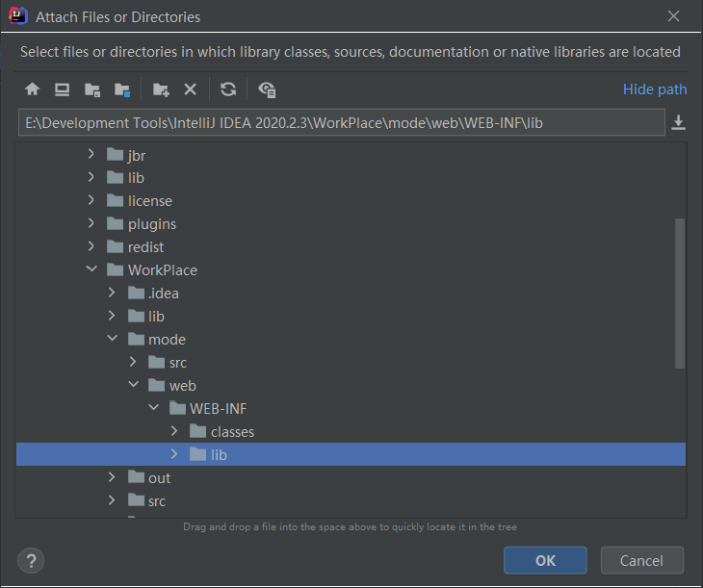703x588 pixels.
Task: Click the WEB-INF folder icon
Action: click(177, 408)
